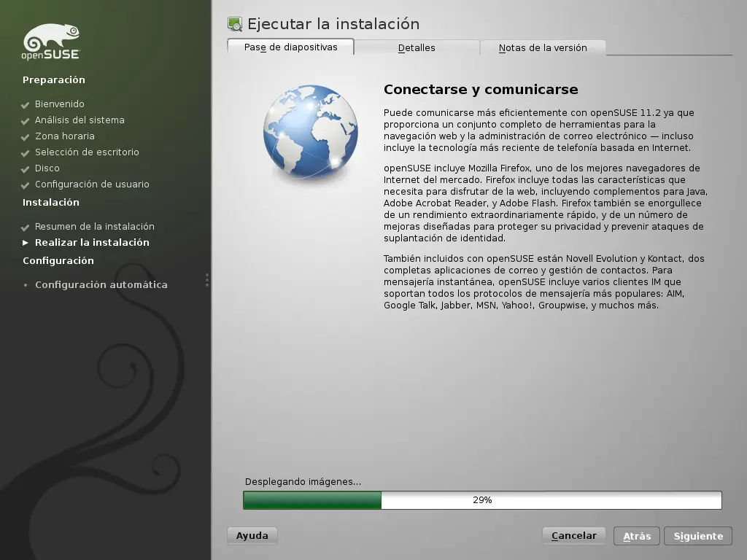The width and height of the screenshot is (747, 560).
Task: Click the Siguiente button
Action: (698, 536)
